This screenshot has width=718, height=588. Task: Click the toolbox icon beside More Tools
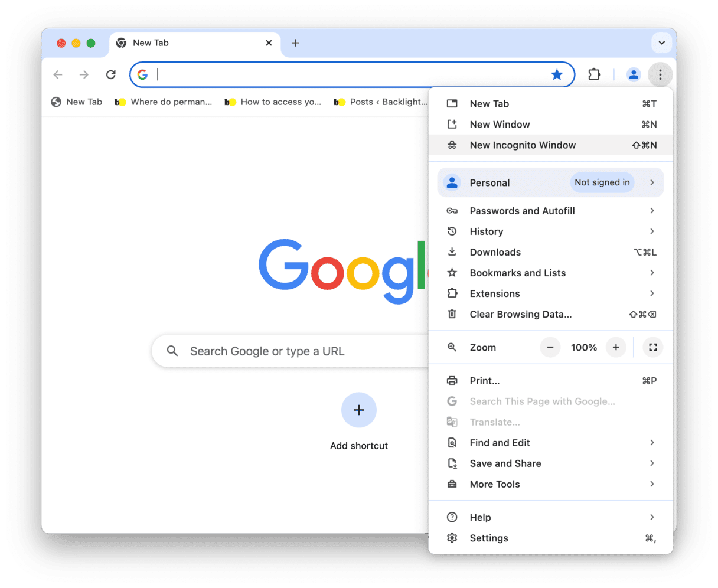point(452,484)
